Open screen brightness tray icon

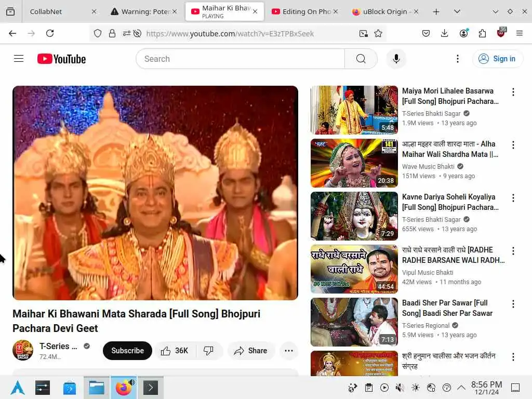tap(416, 388)
